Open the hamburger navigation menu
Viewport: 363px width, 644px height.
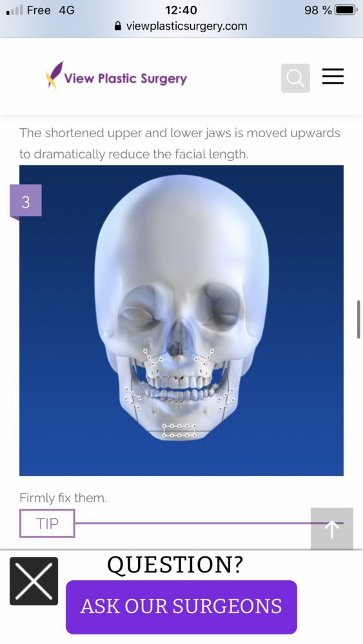[x=333, y=77]
